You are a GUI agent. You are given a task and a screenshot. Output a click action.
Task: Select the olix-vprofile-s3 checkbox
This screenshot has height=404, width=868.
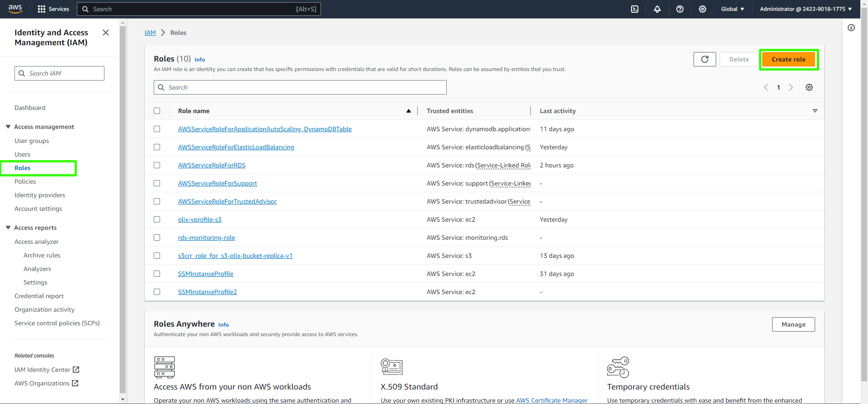coord(157,219)
